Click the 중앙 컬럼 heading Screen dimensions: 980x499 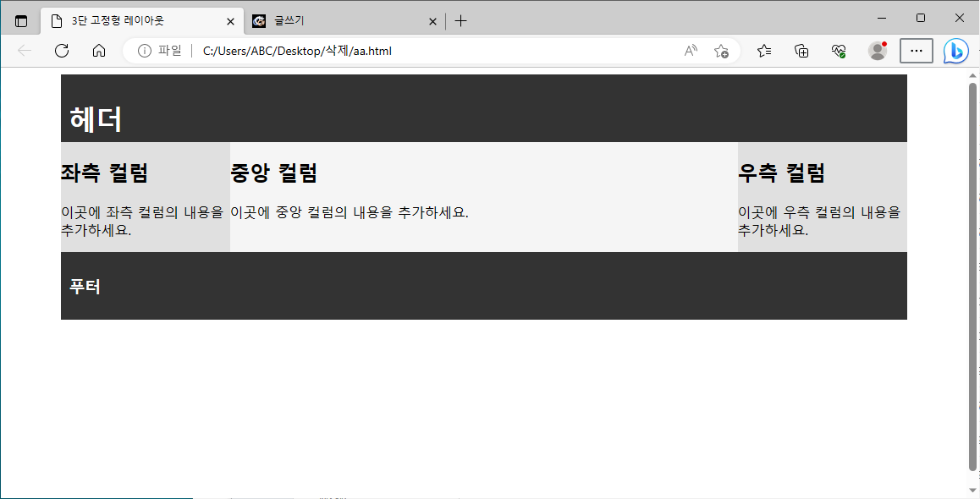tap(273, 173)
